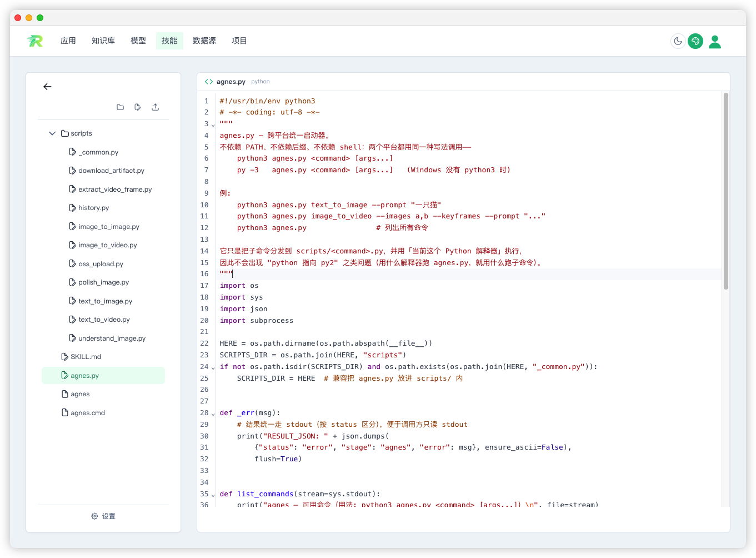Image resolution: width=756 pixels, height=558 pixels.
Task: Click the '# -*- coding: utf-8 -*-' line
Action: tap(269, 112)
